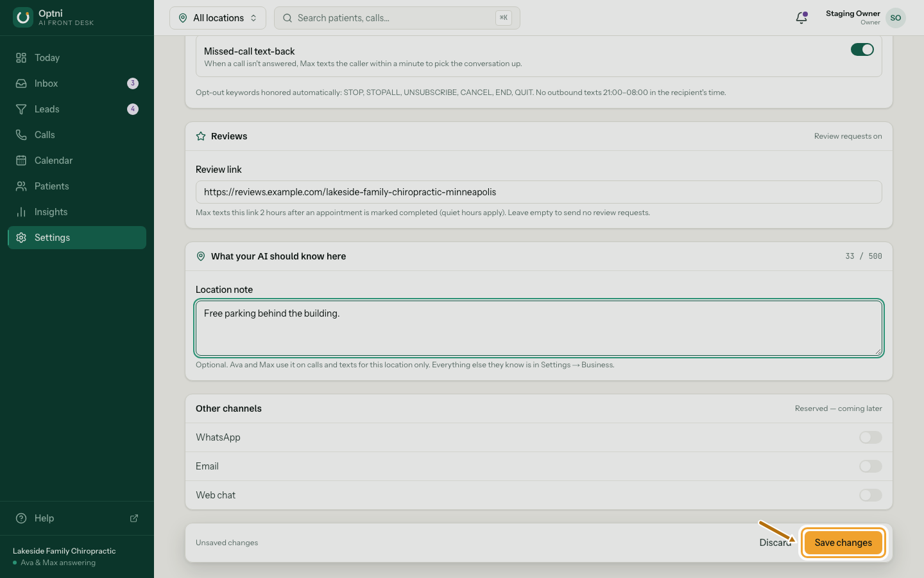Toggle the Web chat channel switch
Viewport: 924px width, 578px height.
coord(871,495)
